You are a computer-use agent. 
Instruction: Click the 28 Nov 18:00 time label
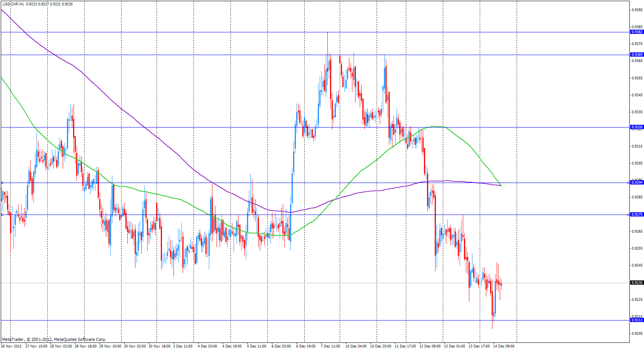pos(85,346)
